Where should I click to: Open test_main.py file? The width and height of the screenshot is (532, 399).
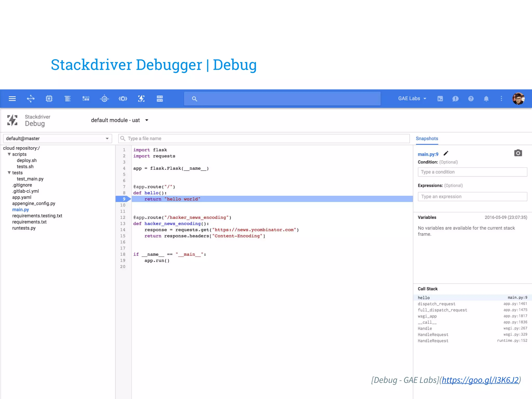(30, 179)
